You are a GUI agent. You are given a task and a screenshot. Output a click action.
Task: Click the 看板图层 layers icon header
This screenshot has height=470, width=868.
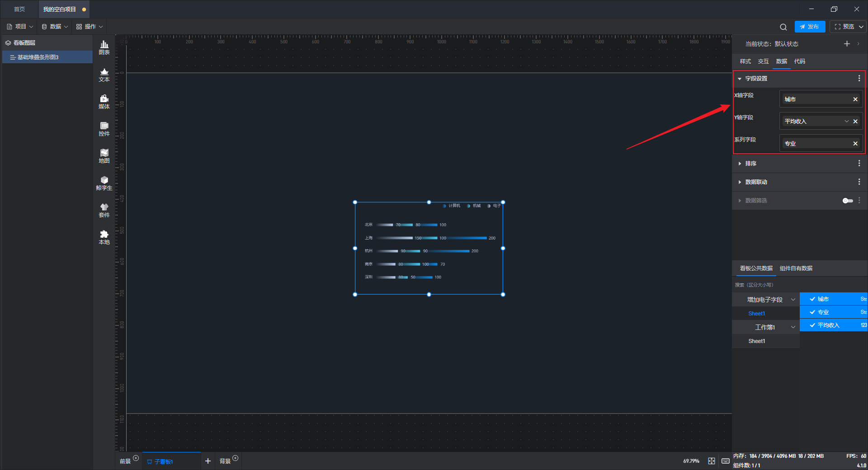click(8, 43)
